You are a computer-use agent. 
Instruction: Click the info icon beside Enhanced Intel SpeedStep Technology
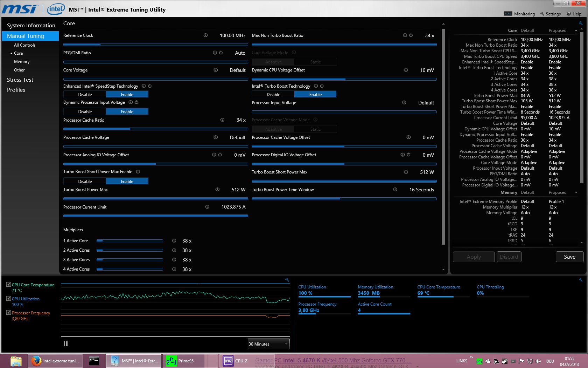click(144, 86)
